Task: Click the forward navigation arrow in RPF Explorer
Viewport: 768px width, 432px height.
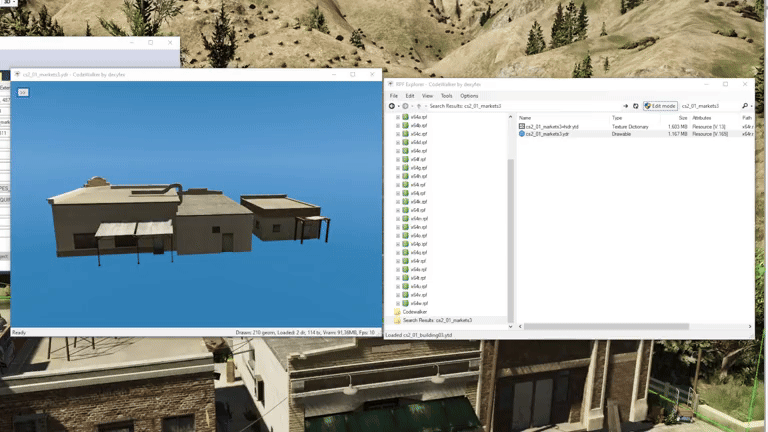Action: pos(404,106)
